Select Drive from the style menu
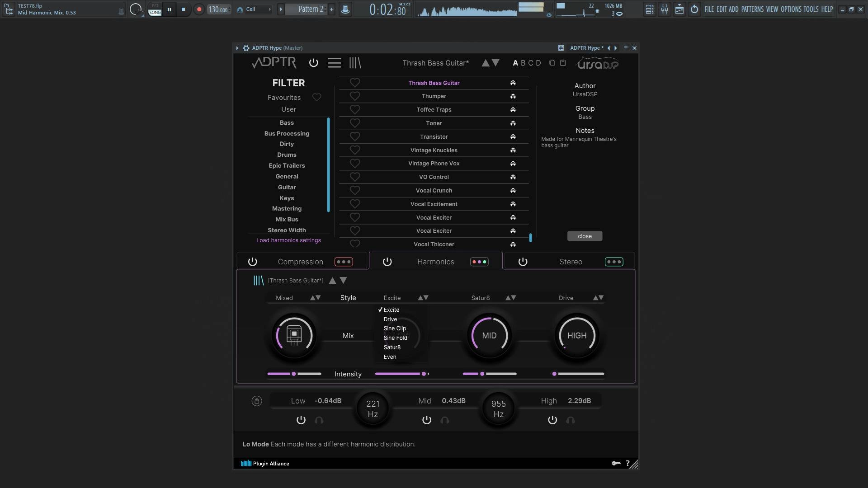Image resolution: width=868 pixels, height=488 pixels. click(390, 319)
